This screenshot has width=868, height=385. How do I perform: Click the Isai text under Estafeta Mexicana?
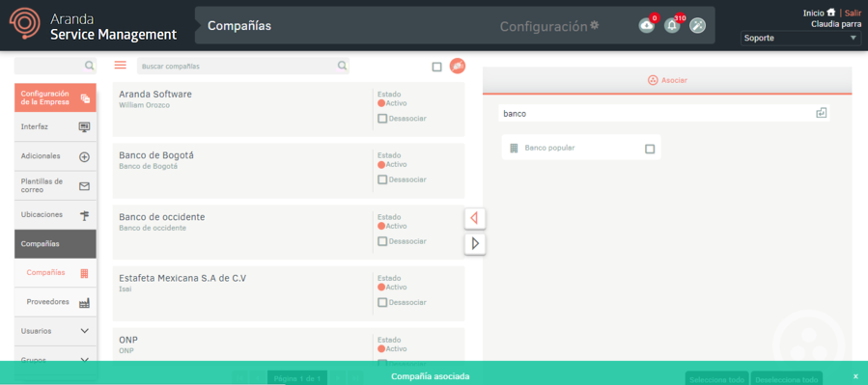(x=126, y=289)
